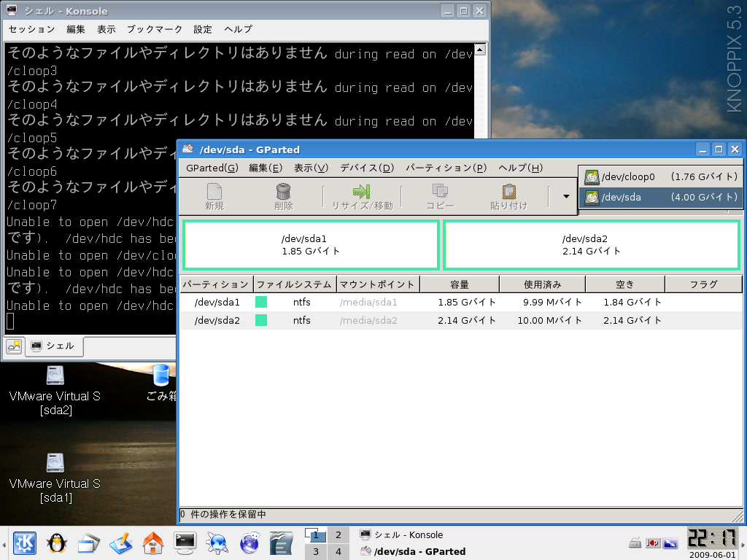Open VMware Virtual S [sda1] desktop icon
Image resolution: width=747 pixels, height=560 pixels.
[x=55, y=478]
